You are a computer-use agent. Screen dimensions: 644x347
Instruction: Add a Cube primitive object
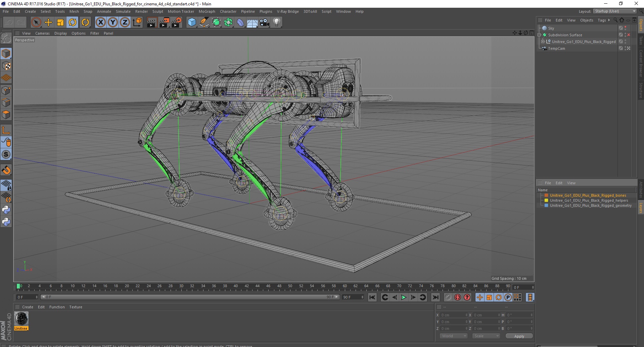point(192,23)
